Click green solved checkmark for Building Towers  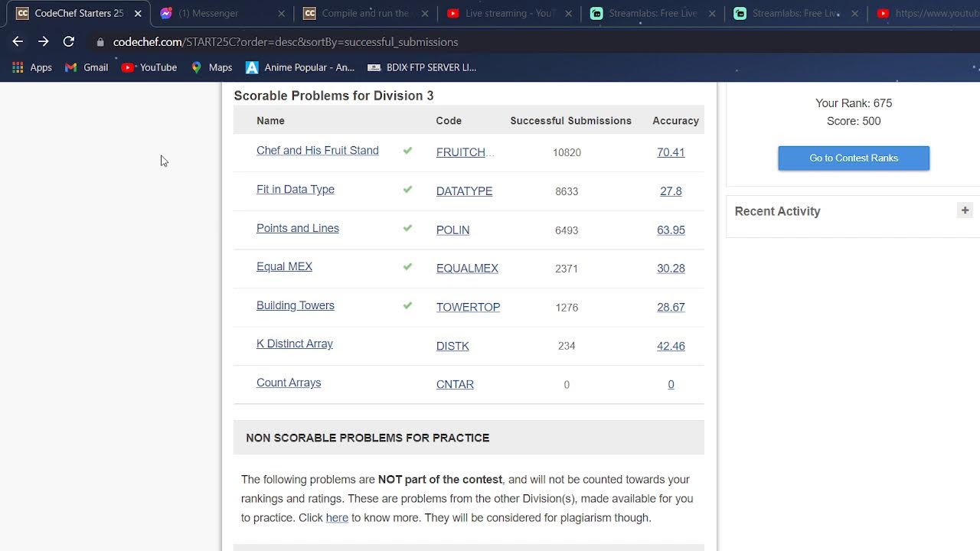(x=407, y=305)
